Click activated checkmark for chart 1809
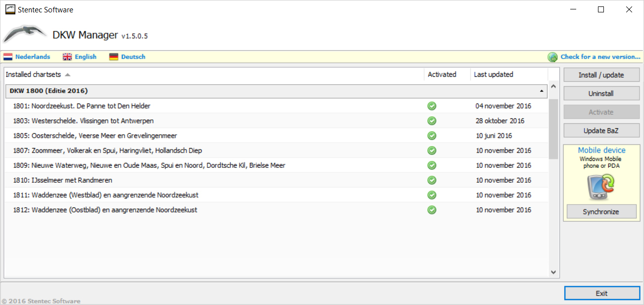Screen dimensions: 644x305 (x=432, y=165)
